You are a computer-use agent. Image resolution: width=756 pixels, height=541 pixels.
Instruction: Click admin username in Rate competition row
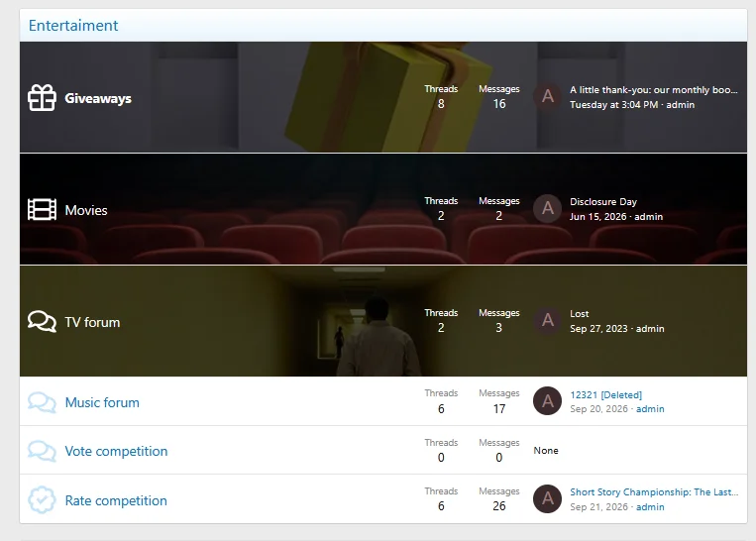(x=650, y=506)
